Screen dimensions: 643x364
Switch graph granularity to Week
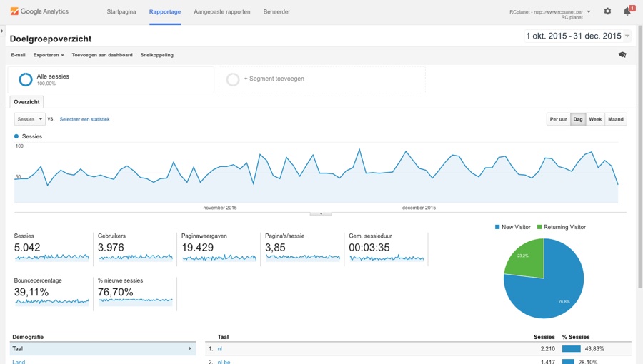click(595, 119)
